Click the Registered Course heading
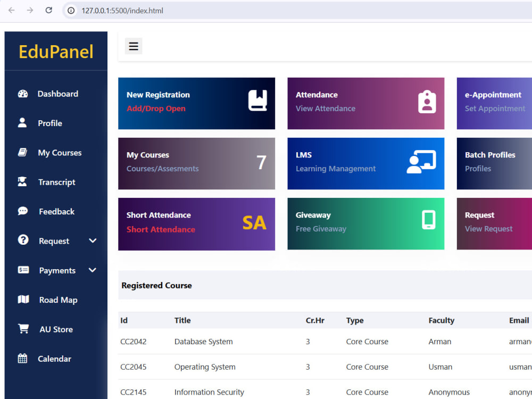 [157, 286]
